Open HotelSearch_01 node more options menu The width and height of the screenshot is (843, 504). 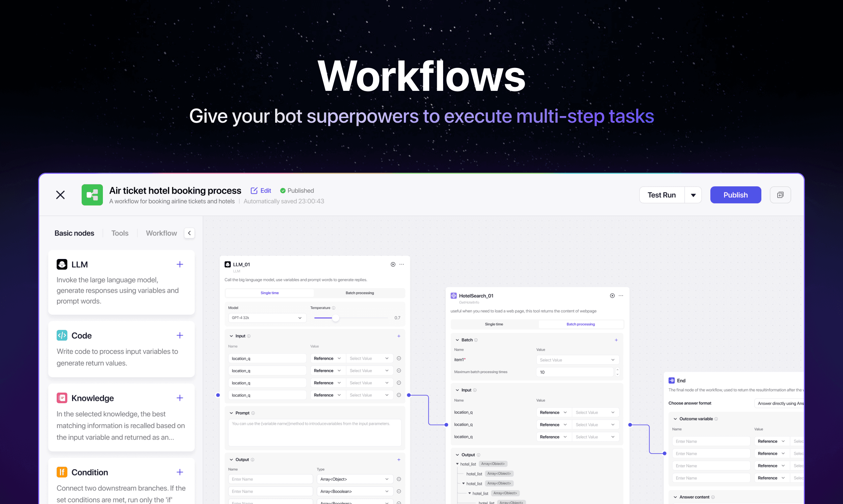(621, 295)
